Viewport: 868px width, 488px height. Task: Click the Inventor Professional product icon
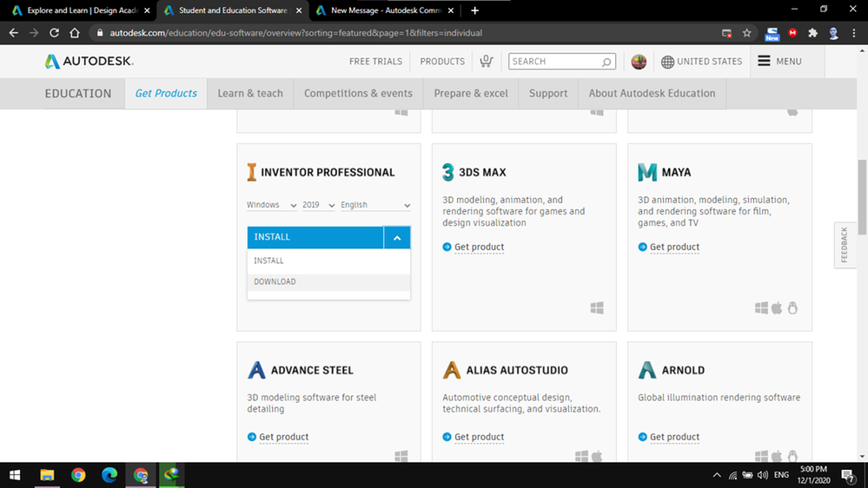click(x=251, y=172)
